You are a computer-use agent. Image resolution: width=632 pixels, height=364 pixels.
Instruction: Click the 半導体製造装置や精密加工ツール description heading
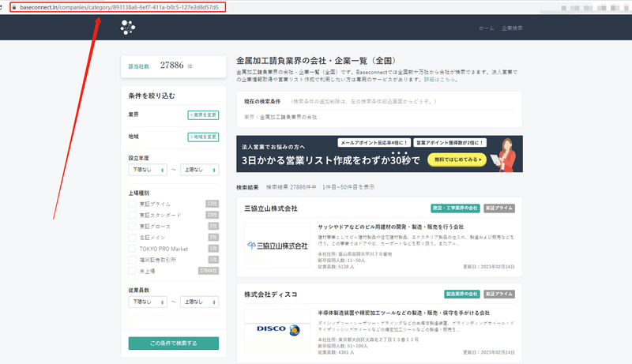(404, 313)
